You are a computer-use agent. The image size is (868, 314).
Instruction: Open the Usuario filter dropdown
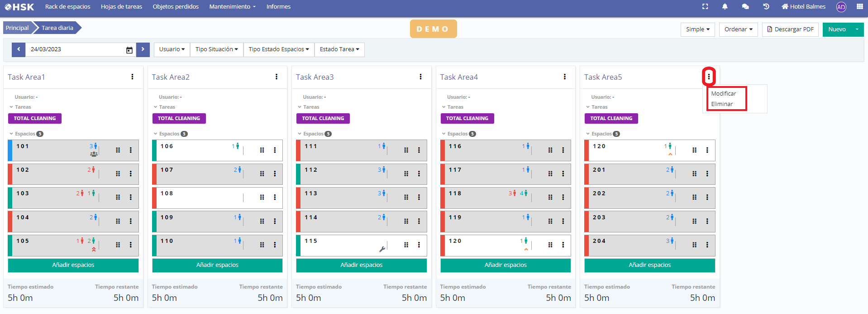(x=172, y=49)
